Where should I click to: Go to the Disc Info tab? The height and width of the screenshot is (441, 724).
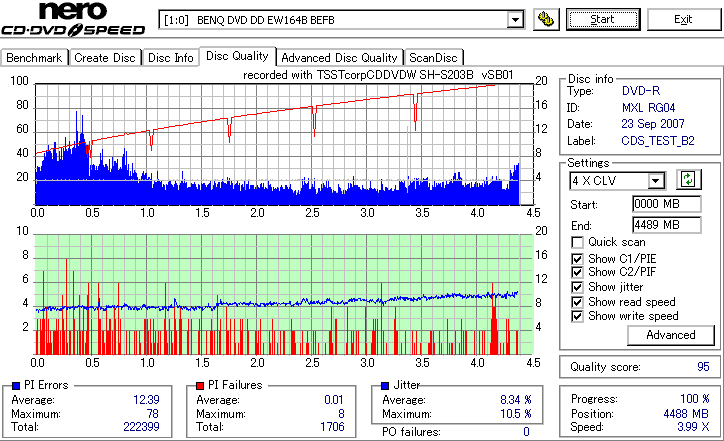[170, 58]
